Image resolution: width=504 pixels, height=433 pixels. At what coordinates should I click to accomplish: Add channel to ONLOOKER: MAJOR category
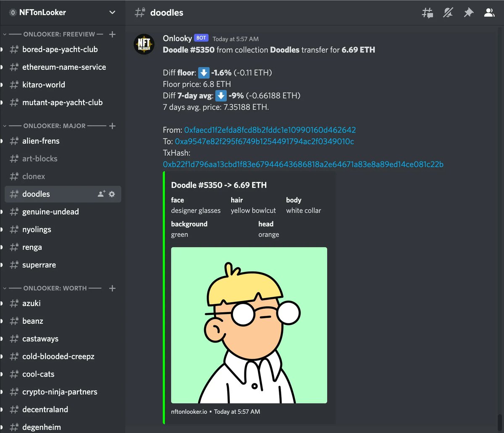click(112, 126)
